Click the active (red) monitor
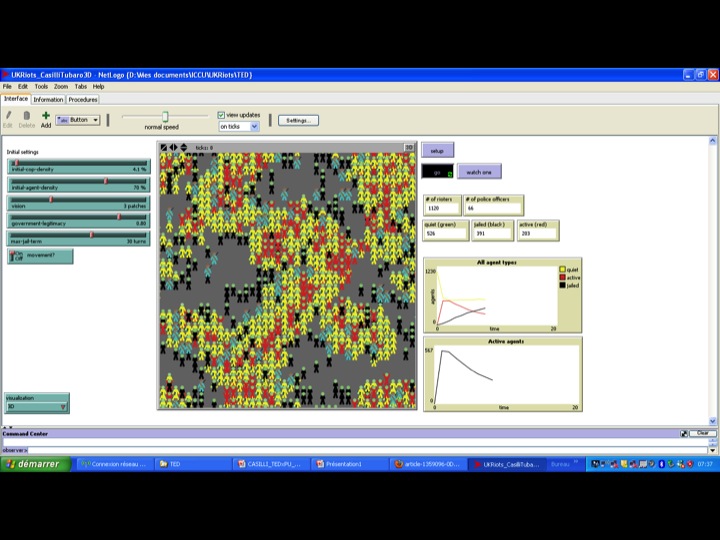 [x=538, y=230]
